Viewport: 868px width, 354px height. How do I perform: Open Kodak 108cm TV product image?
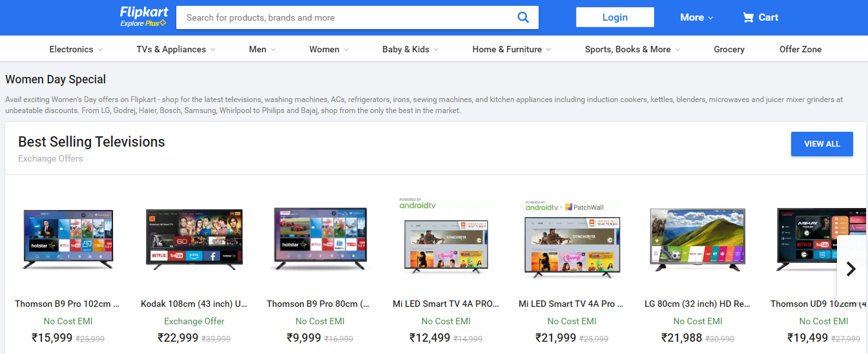(194, 238)
